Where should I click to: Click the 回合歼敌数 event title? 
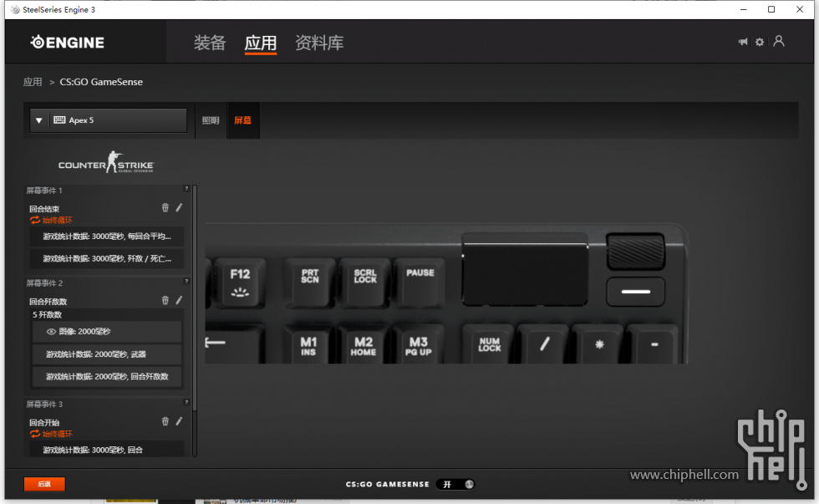coord(48,302)
